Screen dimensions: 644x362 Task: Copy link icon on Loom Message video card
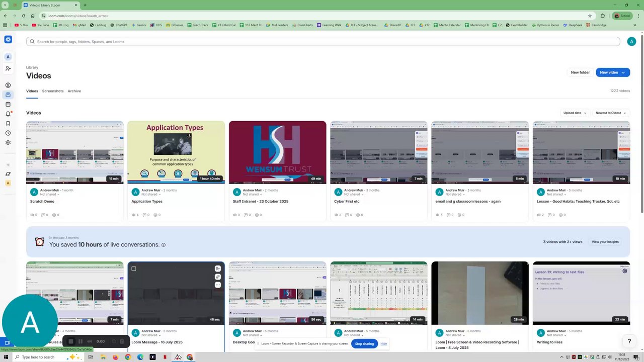click(218, 277)
